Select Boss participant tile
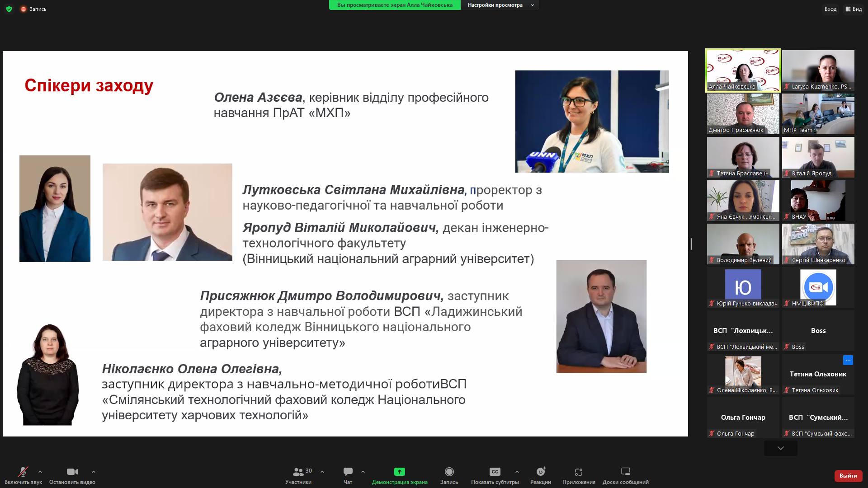The height and width of the screenshot is (488, 868). click(x=818, y=331)
